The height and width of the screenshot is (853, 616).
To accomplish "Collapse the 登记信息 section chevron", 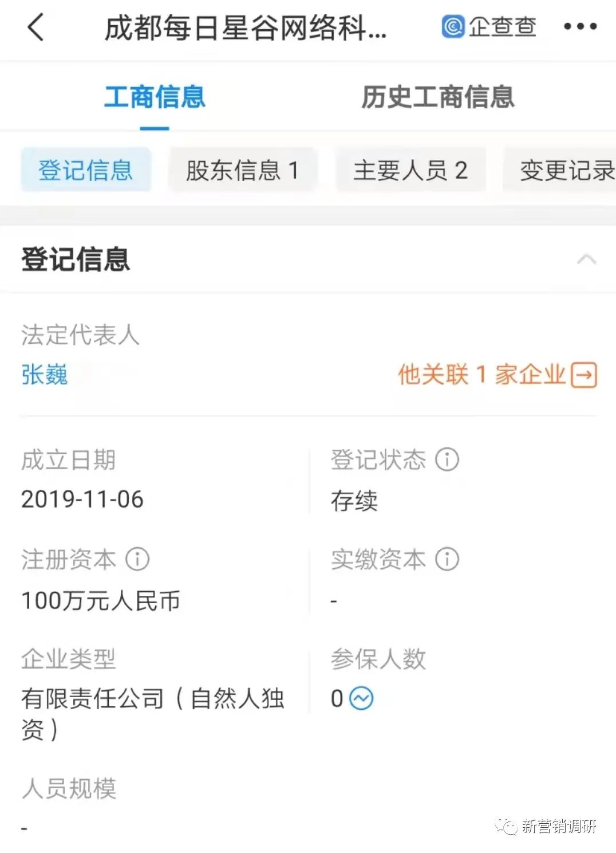I will coord(586,260).
